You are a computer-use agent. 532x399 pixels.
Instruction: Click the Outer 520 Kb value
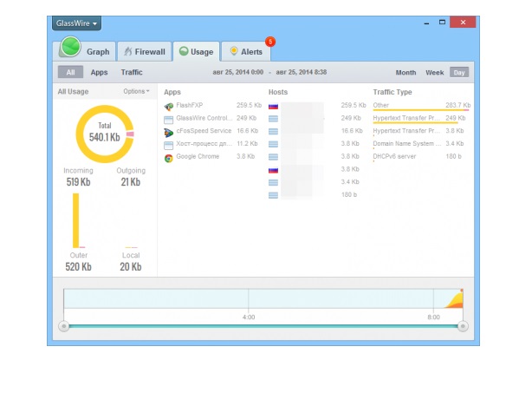point(78,267)
